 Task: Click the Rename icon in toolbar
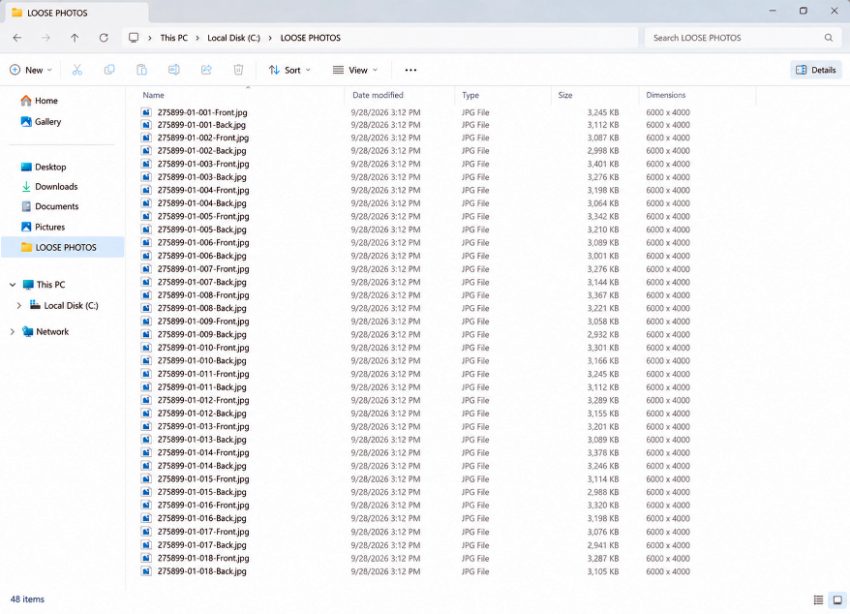(x=173, y=70)
